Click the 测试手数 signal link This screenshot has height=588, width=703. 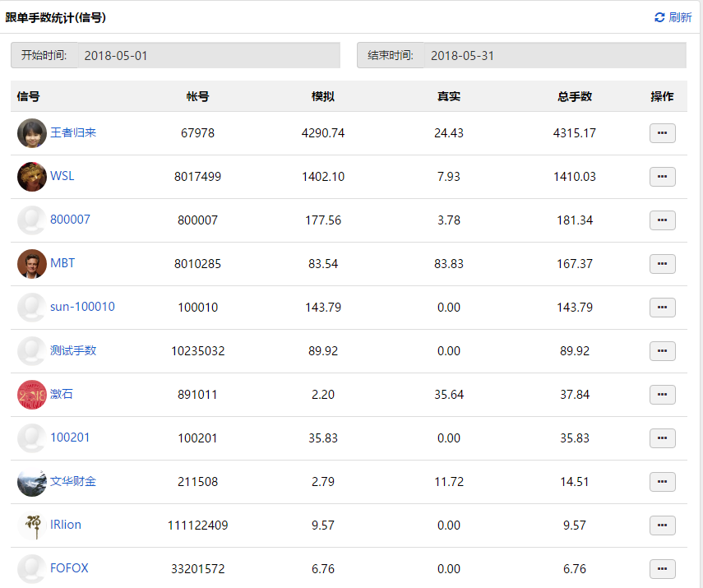click(x=73, y=350)
